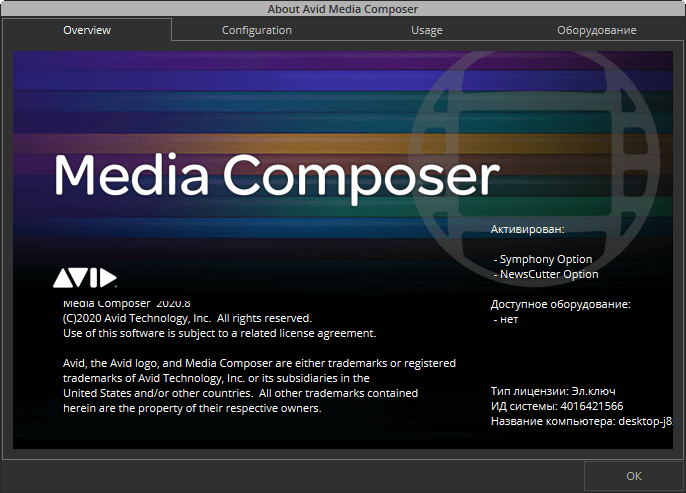Switch to the Overview tab
This screenshot has width=686, height=493.
[x=87, y=30]
